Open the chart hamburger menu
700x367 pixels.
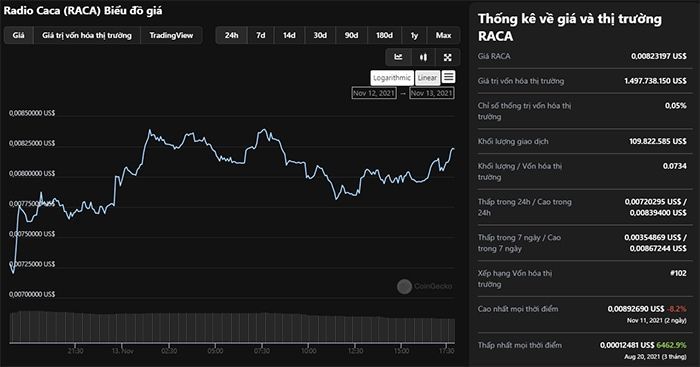pyautogui.click(x=449, y=77)
